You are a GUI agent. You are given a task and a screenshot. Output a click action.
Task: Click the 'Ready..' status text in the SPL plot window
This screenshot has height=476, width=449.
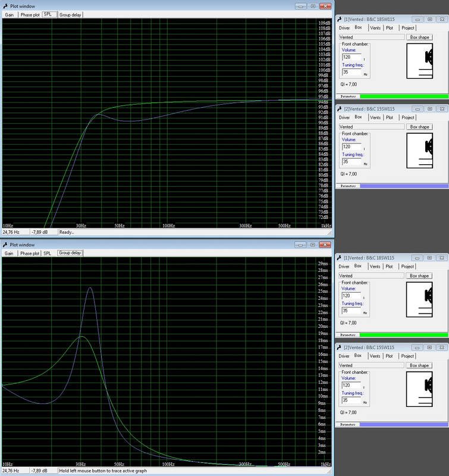click(67, 232)
